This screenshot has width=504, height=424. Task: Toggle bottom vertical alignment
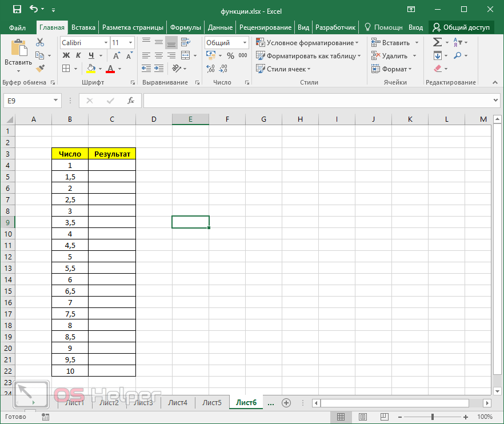(171, 42)
